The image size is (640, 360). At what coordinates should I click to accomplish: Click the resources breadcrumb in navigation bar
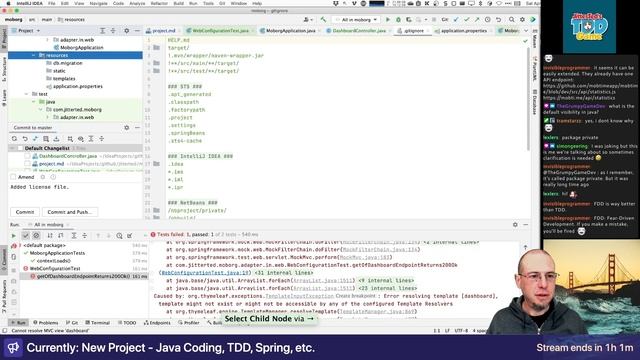tap(71, 19)
